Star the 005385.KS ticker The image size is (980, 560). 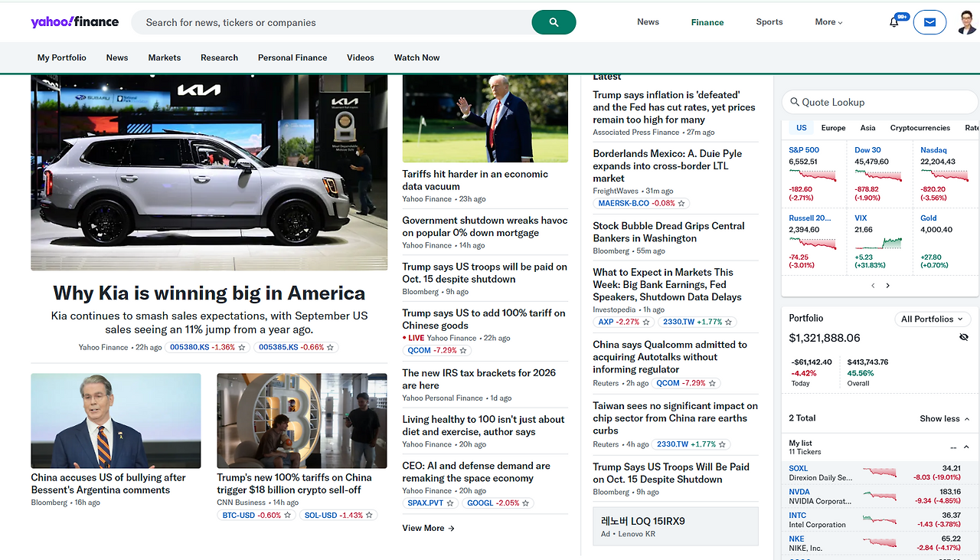pos(331,347)
